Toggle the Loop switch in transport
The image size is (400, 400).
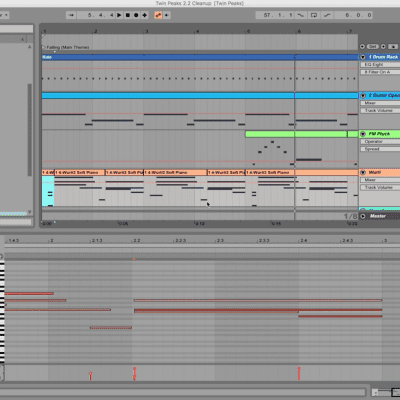[x=314, y=15]
